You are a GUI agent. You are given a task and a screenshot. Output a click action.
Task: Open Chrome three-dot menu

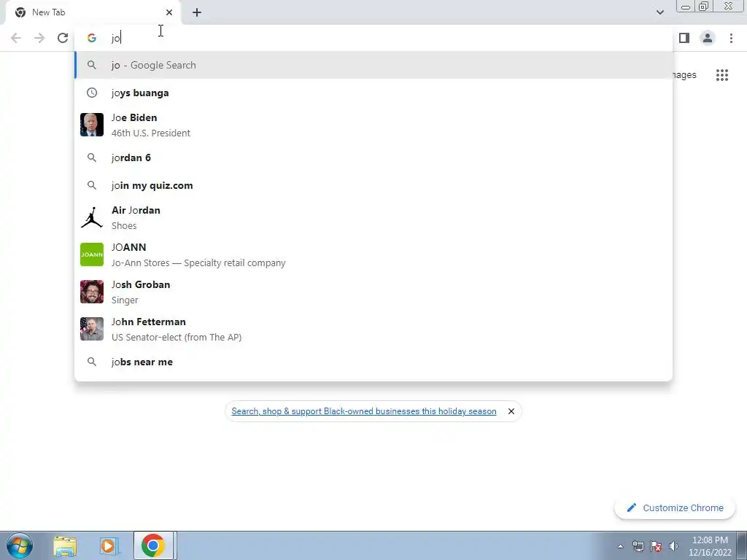731,38
